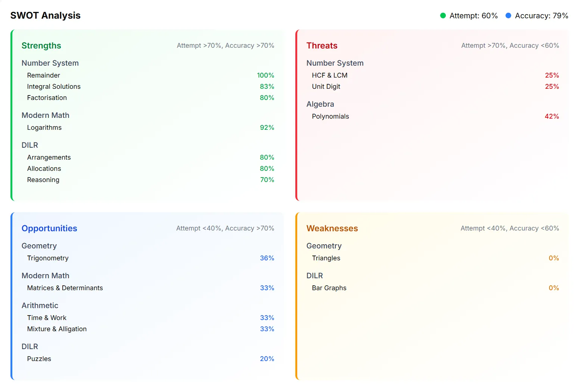Select the 'Trigonometry' topic

48,258
